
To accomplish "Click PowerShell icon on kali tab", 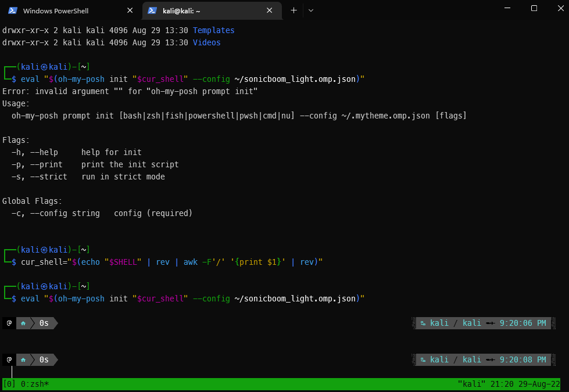I will click(152, 10).
